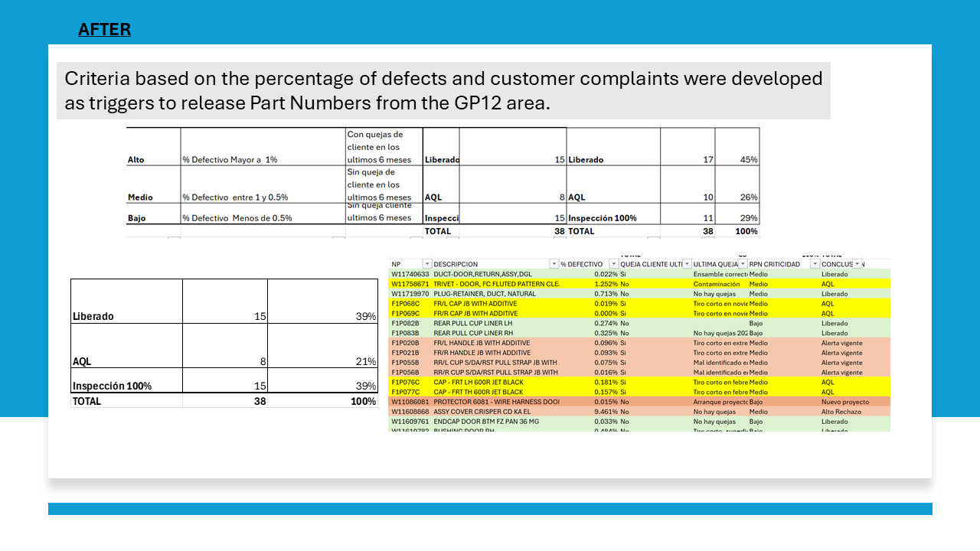
Task: Click part number F1P069C
Action: point(406,314)
